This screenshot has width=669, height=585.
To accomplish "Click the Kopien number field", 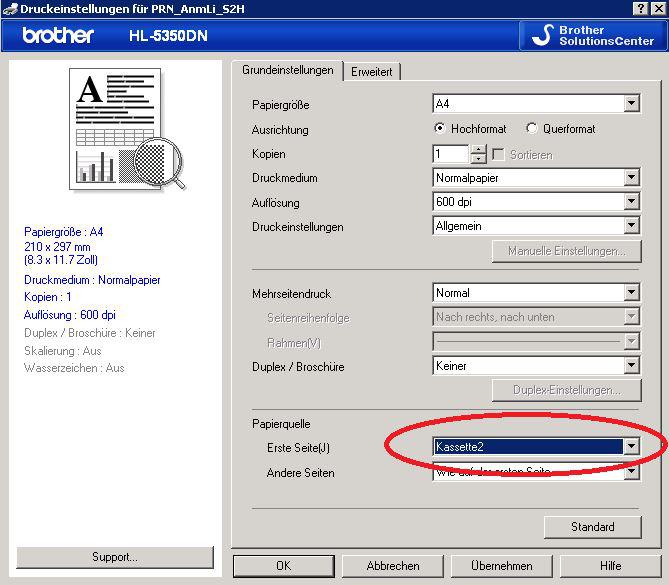I will pos(451,154).
